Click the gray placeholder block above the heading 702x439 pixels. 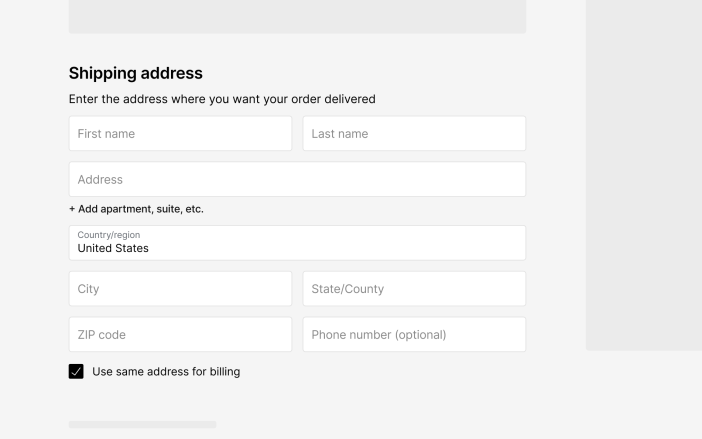(x=297, y=16)
